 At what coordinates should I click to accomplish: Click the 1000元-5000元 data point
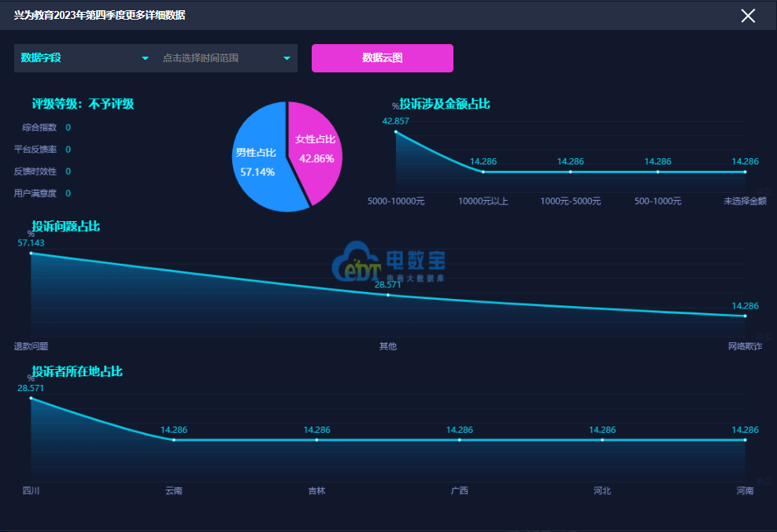(x=571, y=172)
